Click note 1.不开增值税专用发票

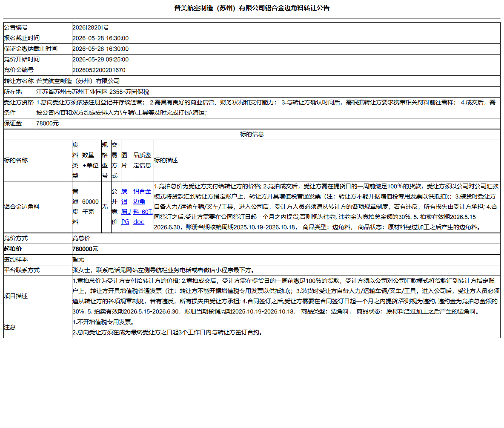click(x=104, y=322)
